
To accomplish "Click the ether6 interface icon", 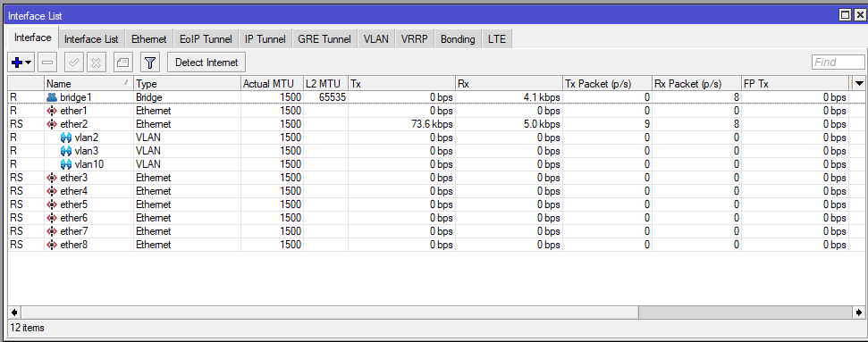I will 52,218.
